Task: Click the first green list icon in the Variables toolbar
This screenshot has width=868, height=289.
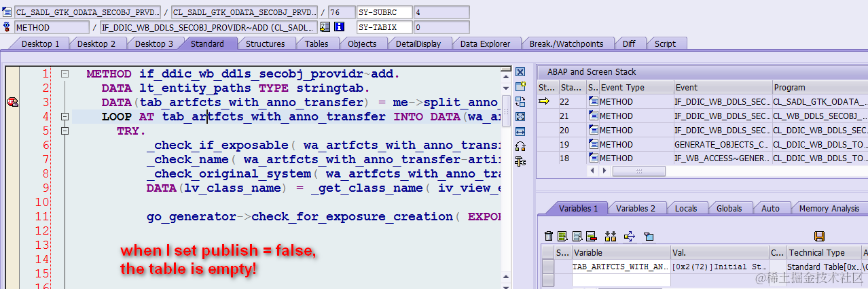Action: [562, 236]
